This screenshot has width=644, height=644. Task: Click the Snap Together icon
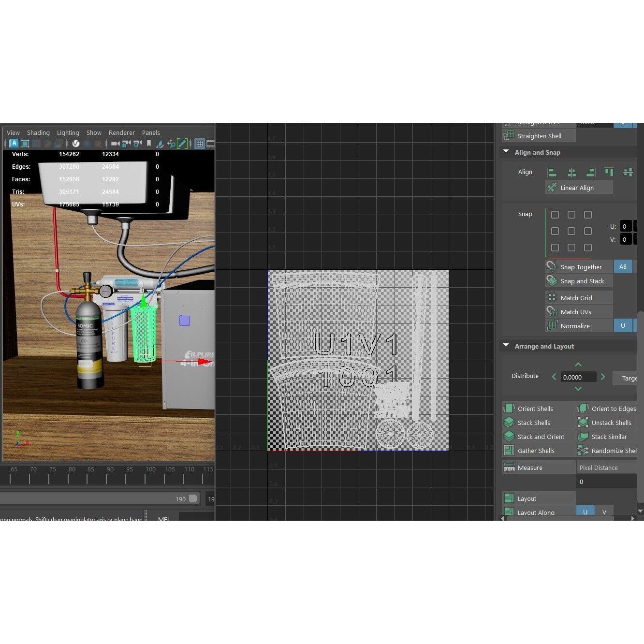(552, 266)
